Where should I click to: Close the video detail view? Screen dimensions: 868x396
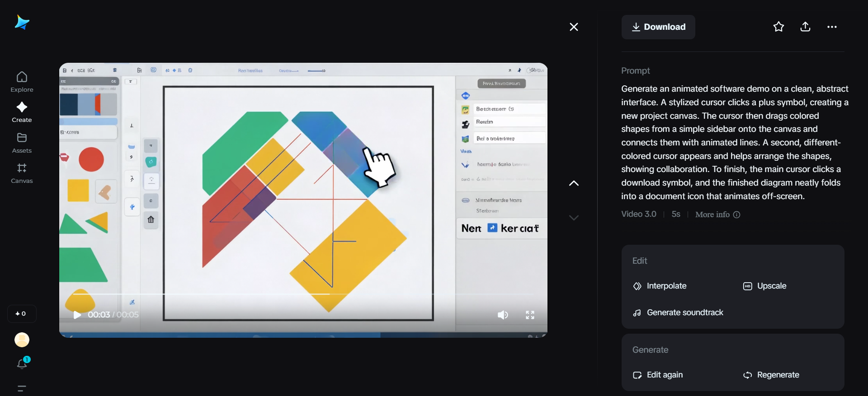tap(574, 27)
